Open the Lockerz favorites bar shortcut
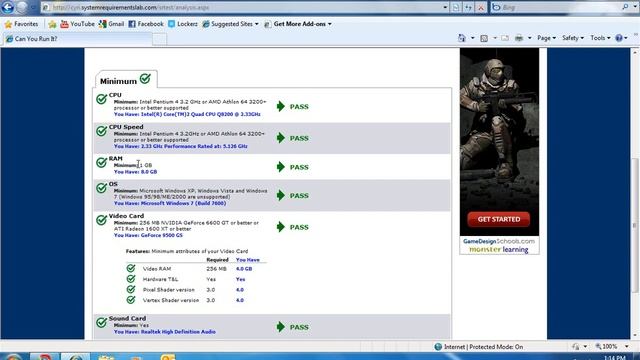Image resolution: width=640 pixels, height=360 pixels. [x=183, y=24]
